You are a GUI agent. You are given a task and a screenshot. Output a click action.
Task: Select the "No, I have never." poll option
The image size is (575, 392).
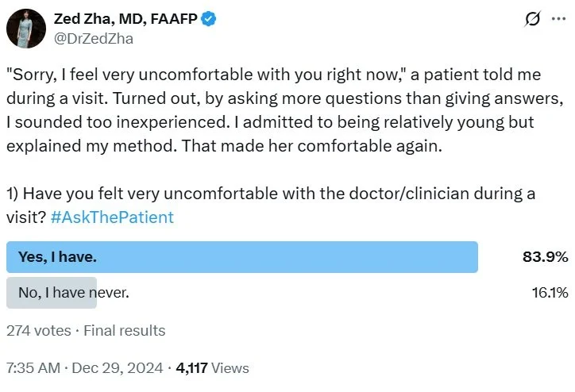(x=74, y=292)
